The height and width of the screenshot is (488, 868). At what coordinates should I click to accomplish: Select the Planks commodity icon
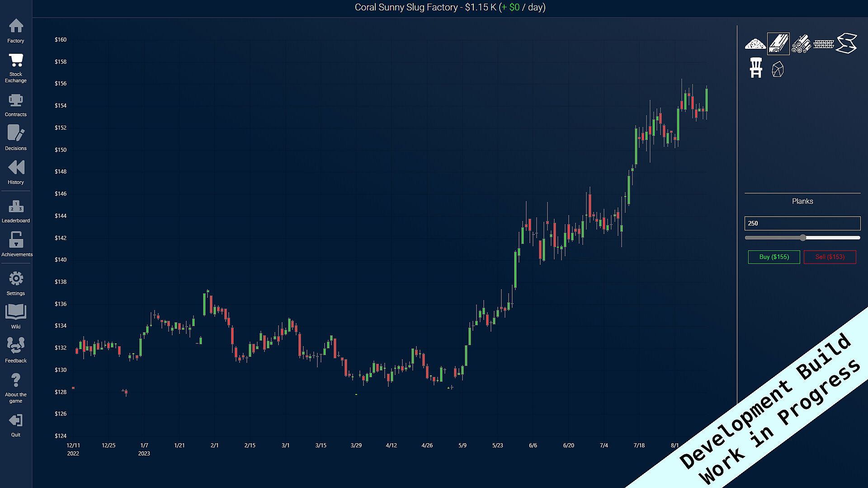778,44
